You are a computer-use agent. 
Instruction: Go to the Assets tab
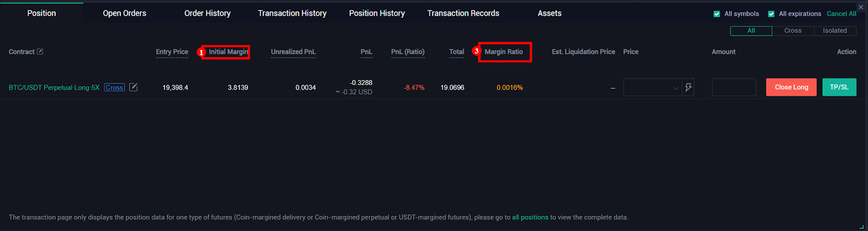[x=549, y=13]
